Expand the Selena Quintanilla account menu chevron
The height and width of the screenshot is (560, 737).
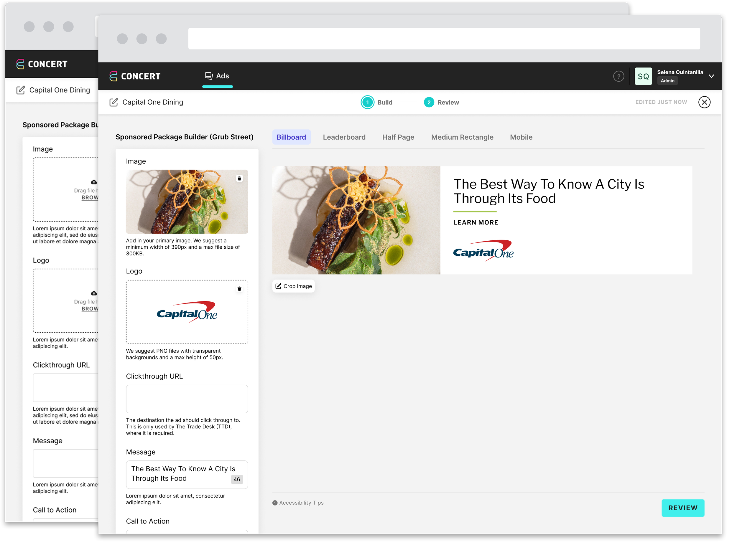point(711,76)
